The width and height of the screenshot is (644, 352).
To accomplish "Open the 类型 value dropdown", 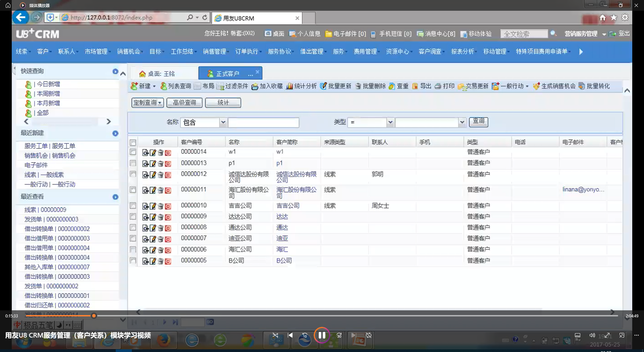I will (x=462, y=123).
